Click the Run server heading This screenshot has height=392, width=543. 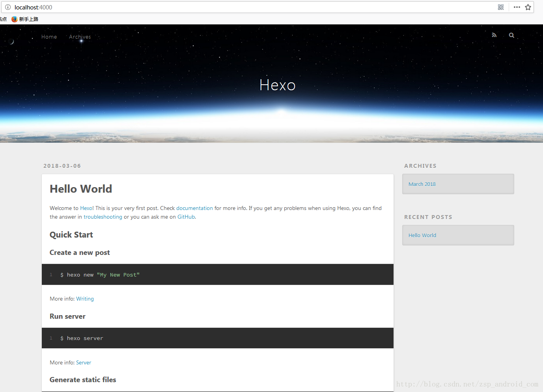(x=67, y=316)
